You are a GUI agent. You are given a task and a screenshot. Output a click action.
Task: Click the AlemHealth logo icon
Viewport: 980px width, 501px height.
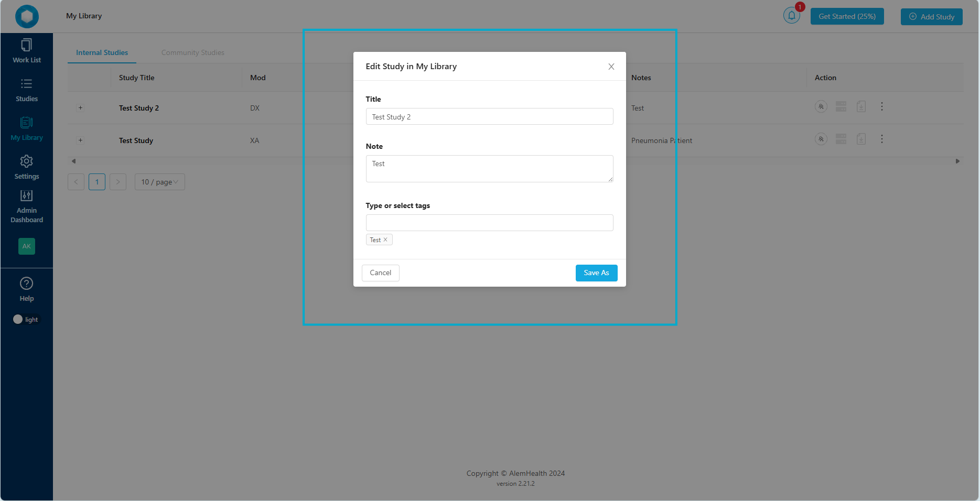click(x=27, y=16)
